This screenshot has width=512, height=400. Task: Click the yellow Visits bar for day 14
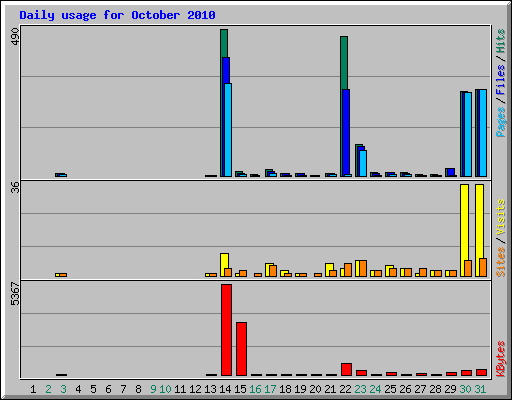[x=224, y=261]
